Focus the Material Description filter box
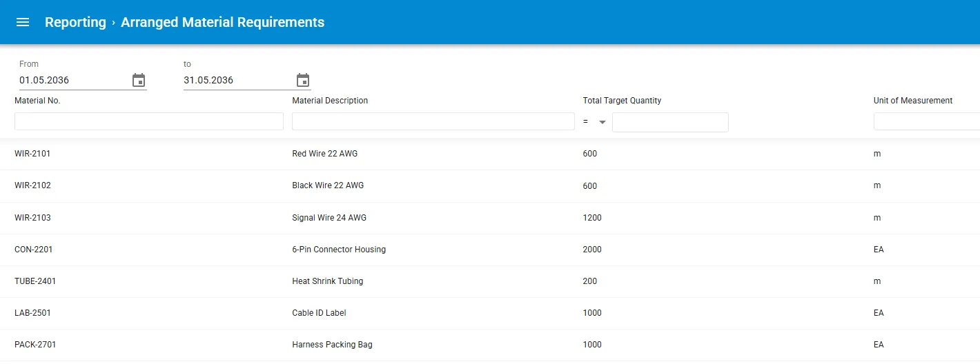 pyautogui.click(x=433, y=121)
